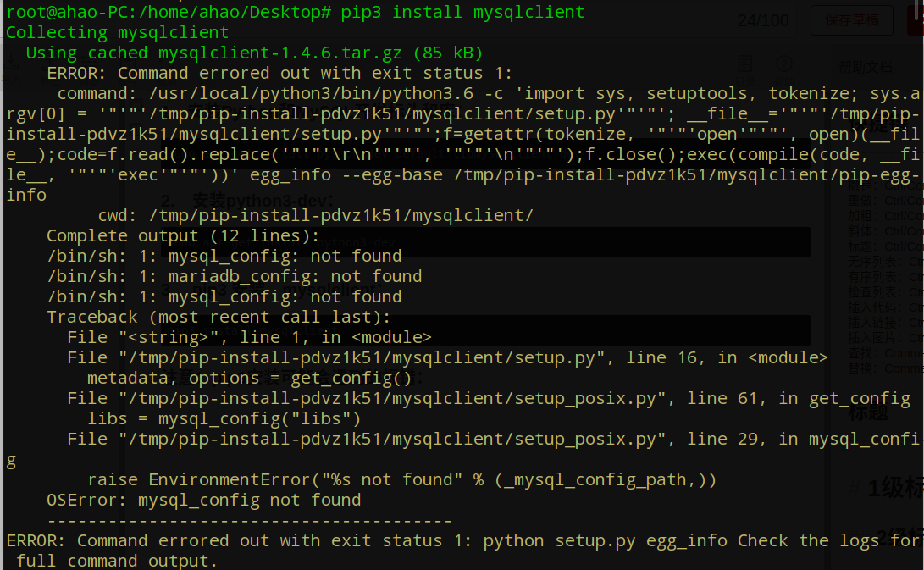The image size is (924, 570).
Task: Click first '/bin/sh: 1: mysql_config: not found' line
Action: 224,257
